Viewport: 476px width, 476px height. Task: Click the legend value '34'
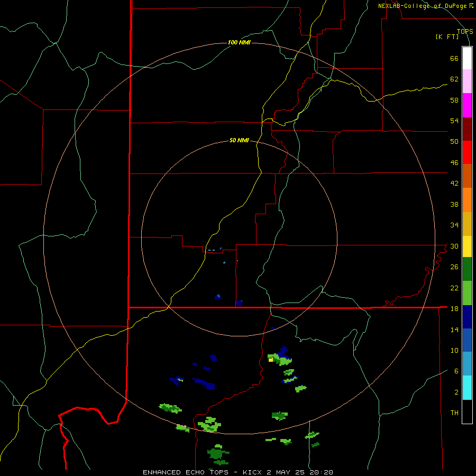point(454,225)
